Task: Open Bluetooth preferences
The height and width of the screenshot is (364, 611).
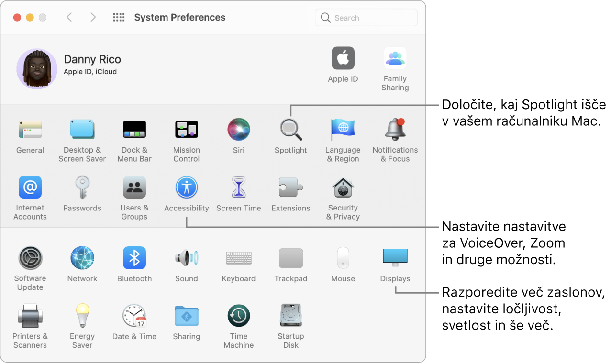Action: tap(134, 258)
